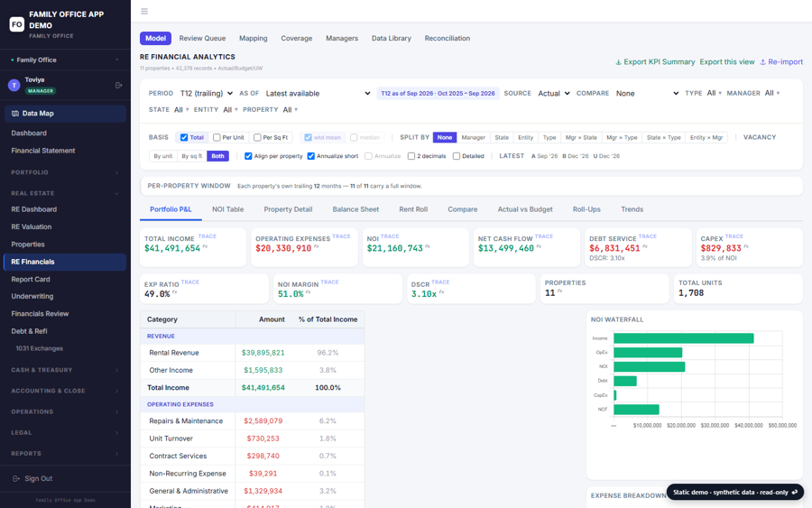
Task: Click the Export KPI Summary download icon
Action: 618,62
